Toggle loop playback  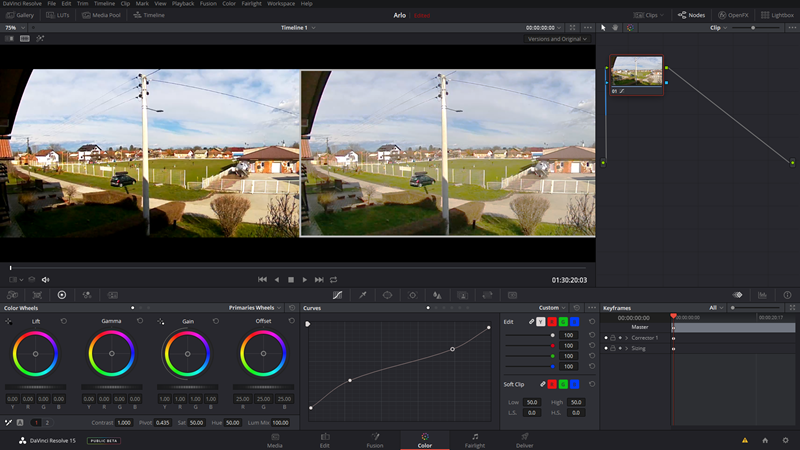tap(333, 280)
